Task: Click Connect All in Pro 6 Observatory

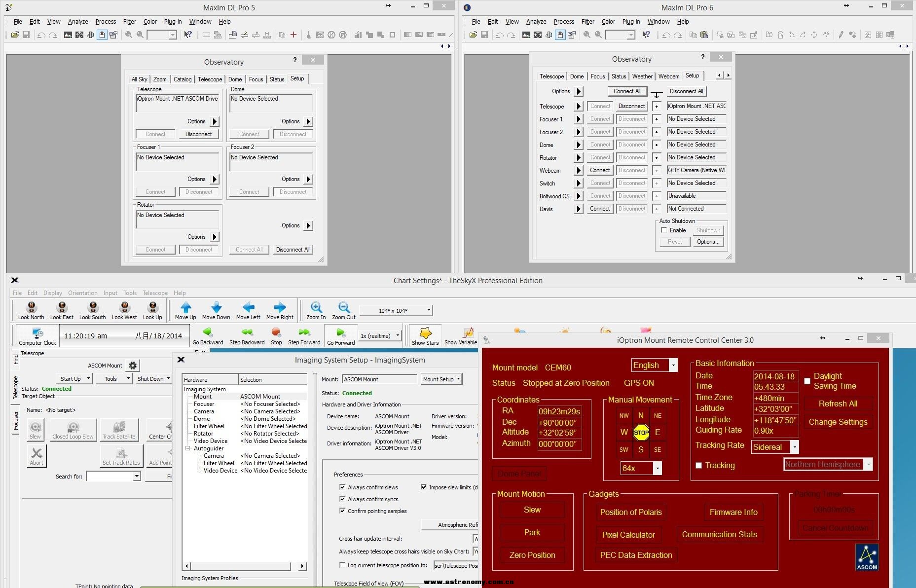Action: click(x=627, y=91)
